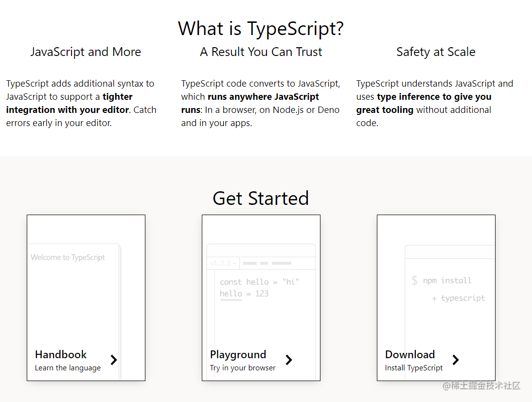
Task: Open the Handbook link
Action: 61,354
